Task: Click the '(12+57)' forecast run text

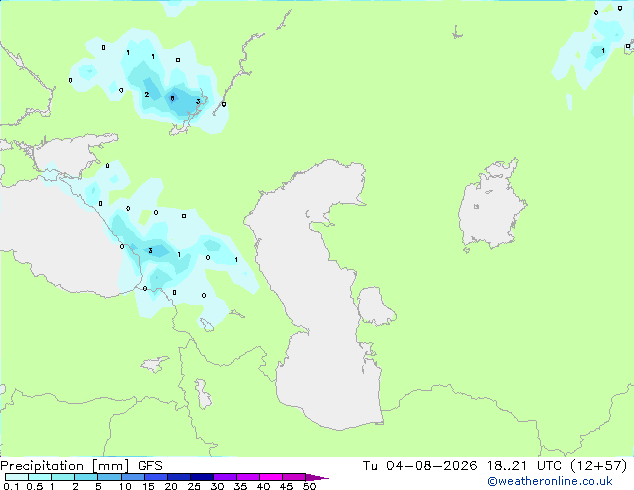Action: (598, 466)
